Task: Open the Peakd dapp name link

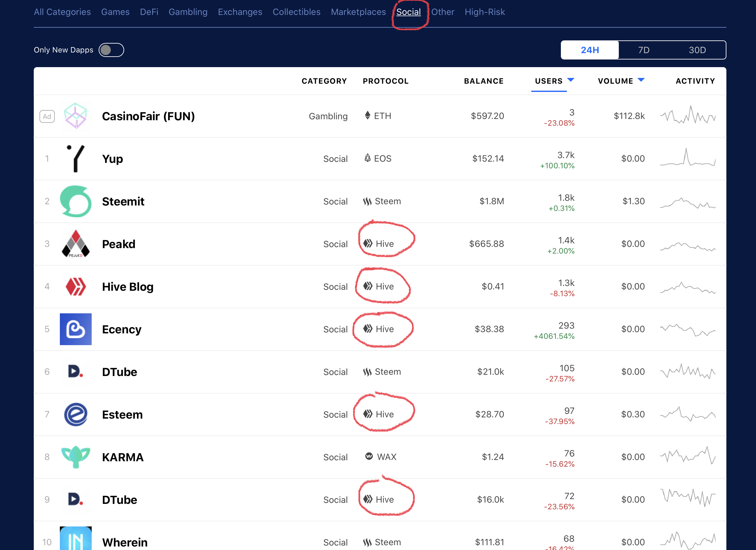Action: tap(119, 244)
